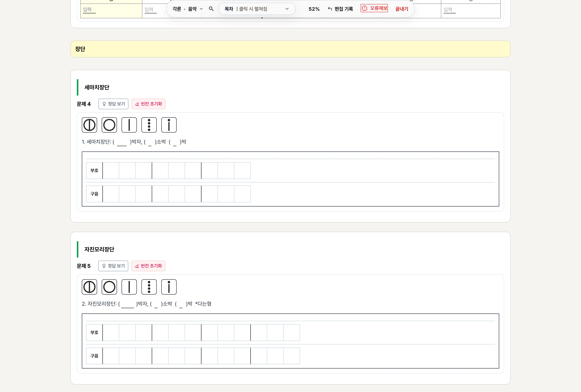This screenshot has height=392, width=581.
Task: Select the 덩 symbol in 문제 4
Action: tap(89, 125)
